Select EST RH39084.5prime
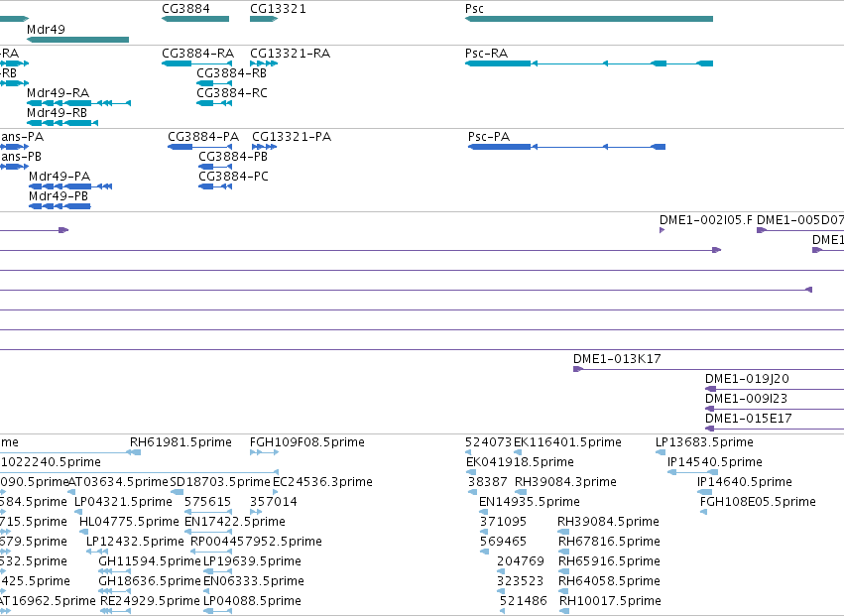 [608, 523]
